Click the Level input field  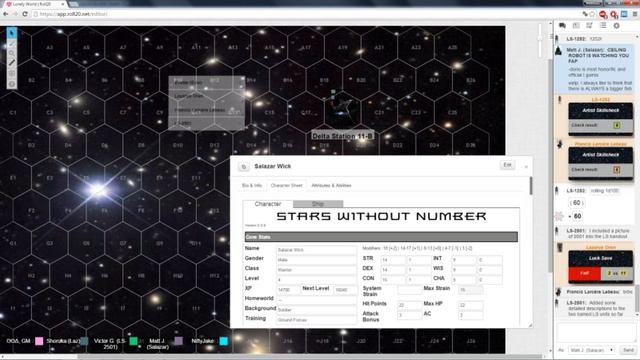[316, 280]
